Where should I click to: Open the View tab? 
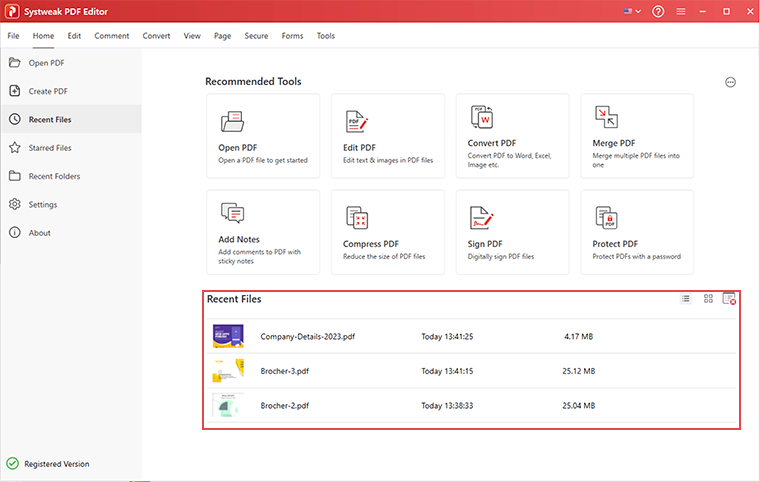click(192, 36)
